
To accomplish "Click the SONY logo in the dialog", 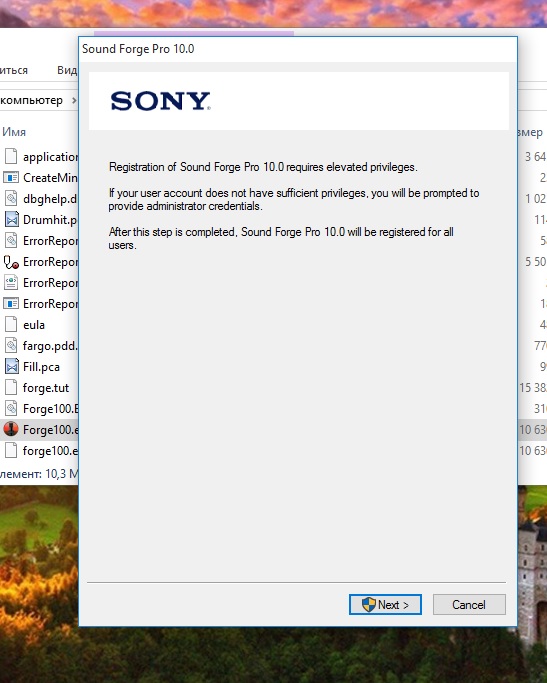I will tap(161, 101).
